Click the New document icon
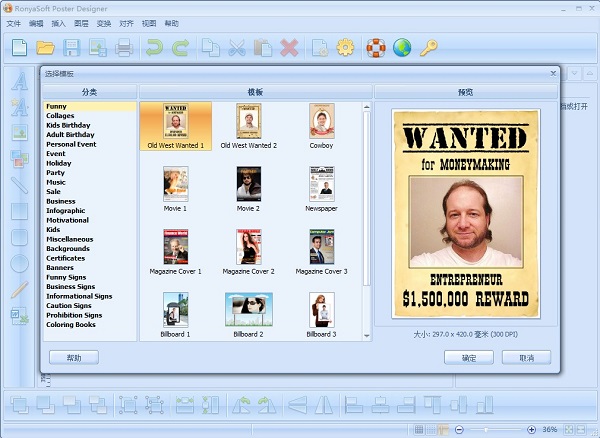This screenshot has width=600, height=438. (20, 47)
